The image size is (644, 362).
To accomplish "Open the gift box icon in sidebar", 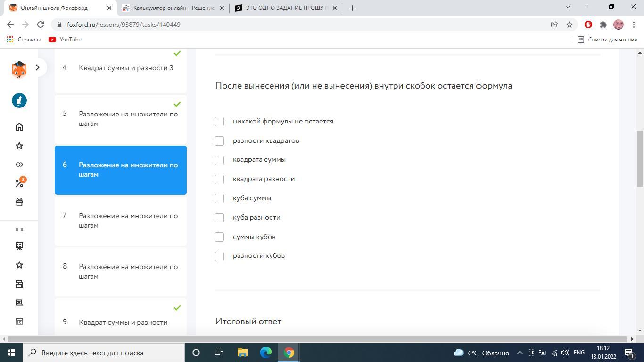I will click(19, 202).
